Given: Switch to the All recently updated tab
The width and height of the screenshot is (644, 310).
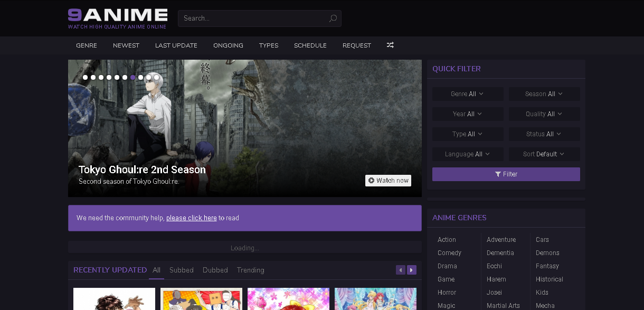Looking at the screenshot, I should coord(157,270).
